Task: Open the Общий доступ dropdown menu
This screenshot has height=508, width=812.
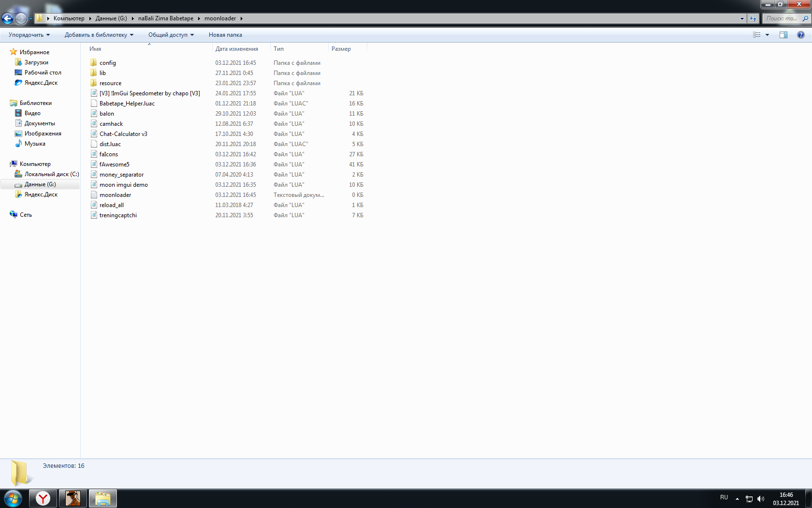Action: (171, 35)
